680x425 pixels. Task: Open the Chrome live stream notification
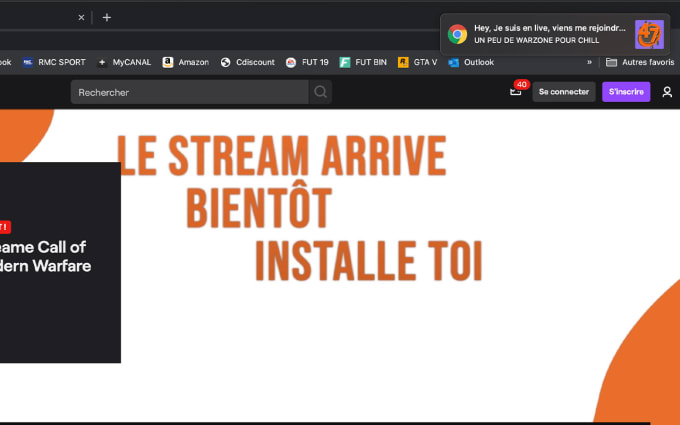[x=555, y=34]
